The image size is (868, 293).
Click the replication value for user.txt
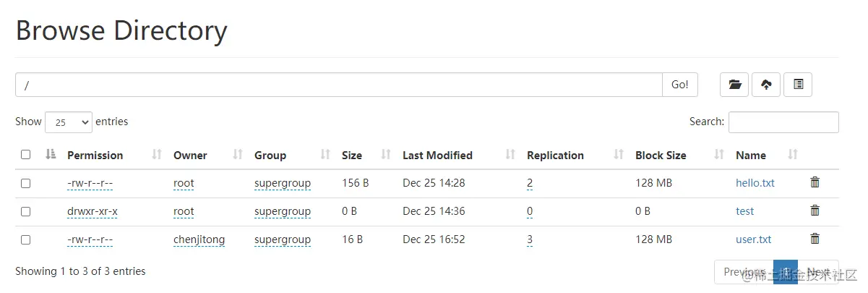click(x=530, y=239)
